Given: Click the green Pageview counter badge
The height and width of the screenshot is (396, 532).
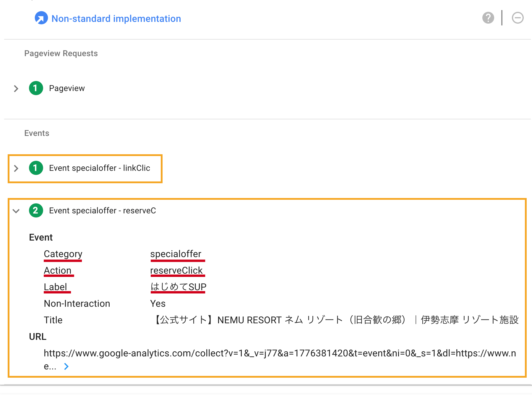Looking at the screenshot, I should (36, 88).
